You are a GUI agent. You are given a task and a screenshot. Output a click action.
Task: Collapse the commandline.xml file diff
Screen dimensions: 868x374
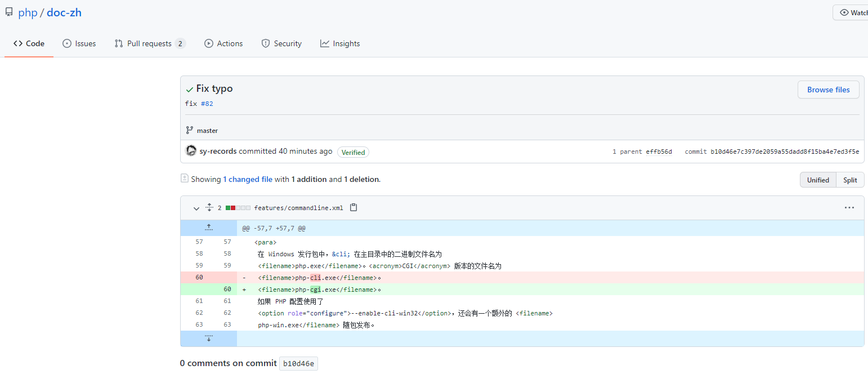click(x=196, y=208)
